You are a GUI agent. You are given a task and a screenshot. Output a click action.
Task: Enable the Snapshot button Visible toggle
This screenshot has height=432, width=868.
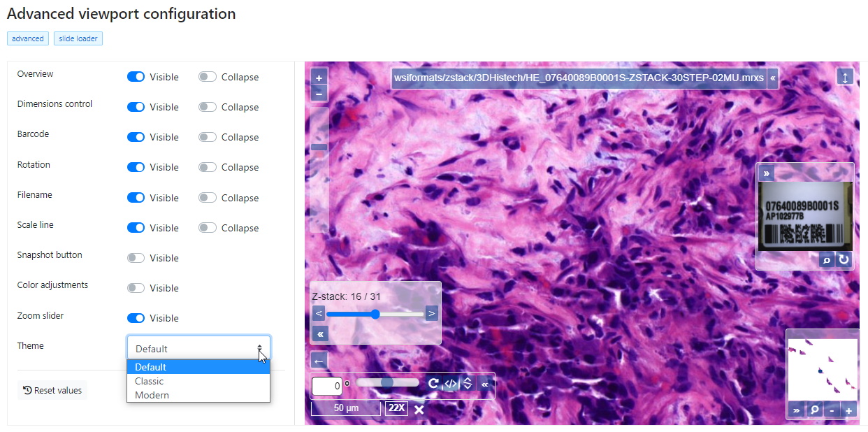click(136, 258)
